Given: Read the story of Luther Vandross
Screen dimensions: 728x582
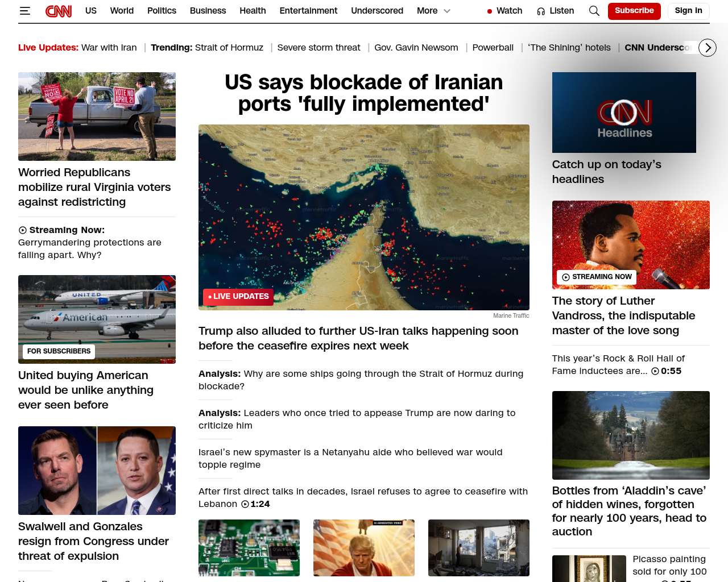Looking at the screenshot, I should pos(624,315).
